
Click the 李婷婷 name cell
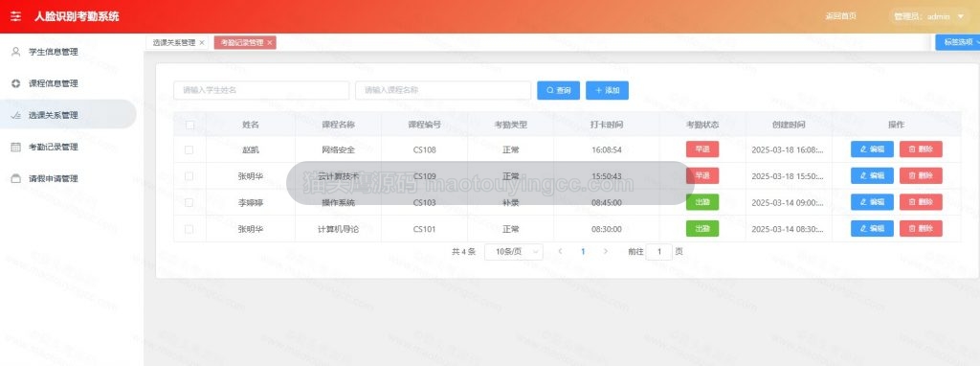pos(251,203)
